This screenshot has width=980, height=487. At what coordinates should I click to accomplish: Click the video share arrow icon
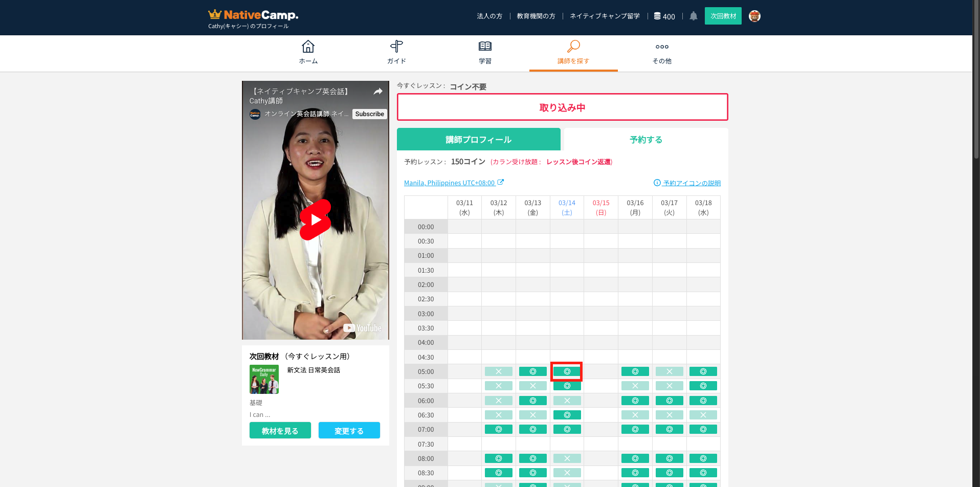click(378, 92)
